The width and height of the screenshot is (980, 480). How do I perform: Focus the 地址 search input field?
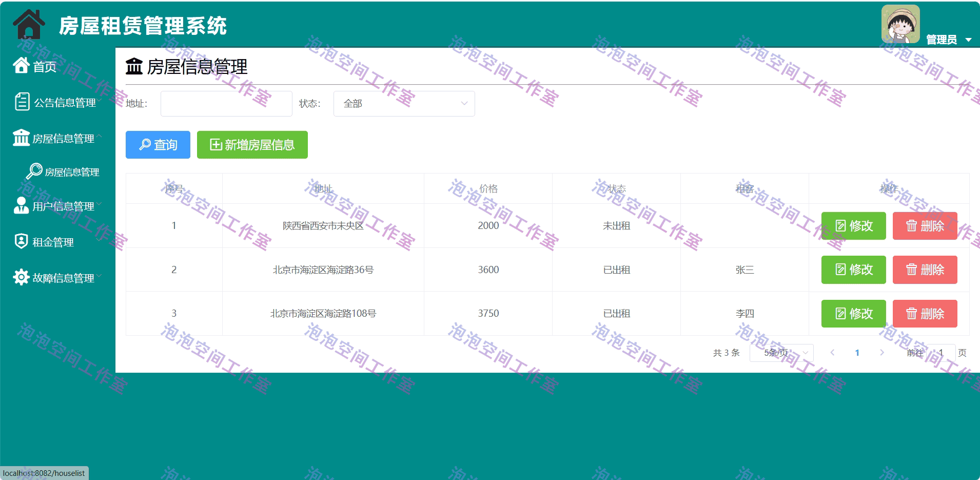(226, 104)
